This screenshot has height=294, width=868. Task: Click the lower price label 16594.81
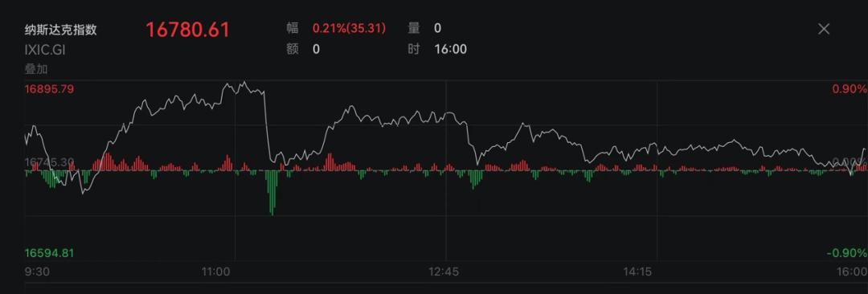49,253
